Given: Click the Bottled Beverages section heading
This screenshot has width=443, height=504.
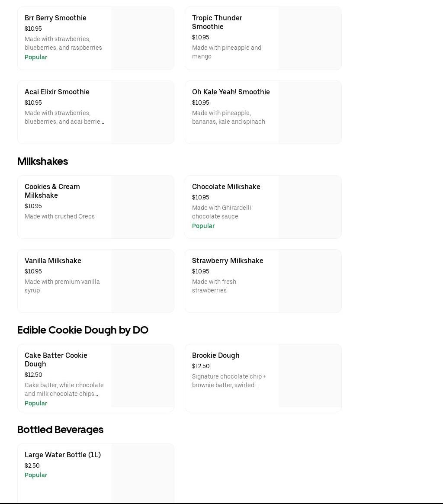Looking at the screenshot, I should [x=60, y=430].
